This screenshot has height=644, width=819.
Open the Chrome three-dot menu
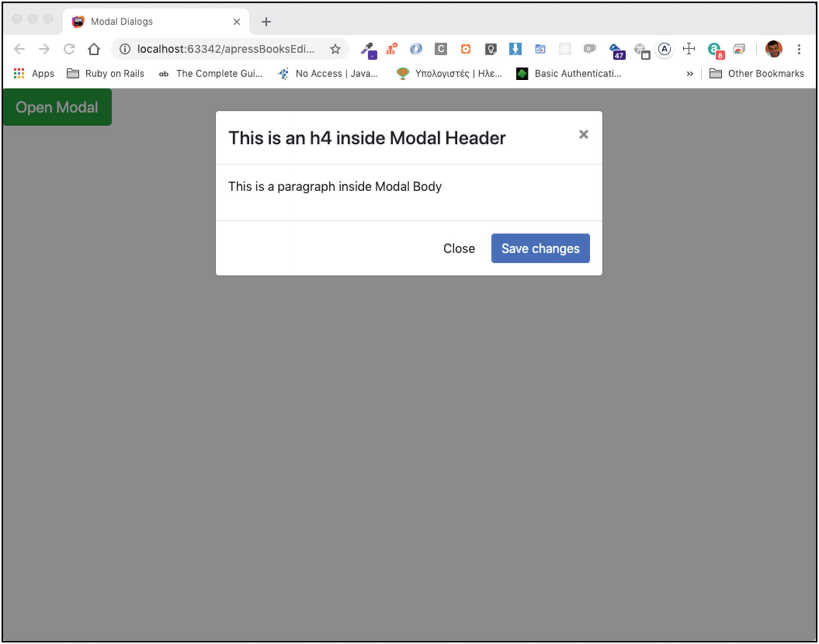click(x=799, y=49)
